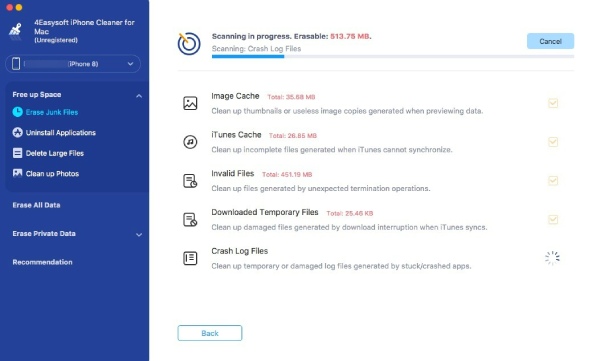
Task: Click the Downloaded Temporary Files icon
Action: tap(190, 219)
